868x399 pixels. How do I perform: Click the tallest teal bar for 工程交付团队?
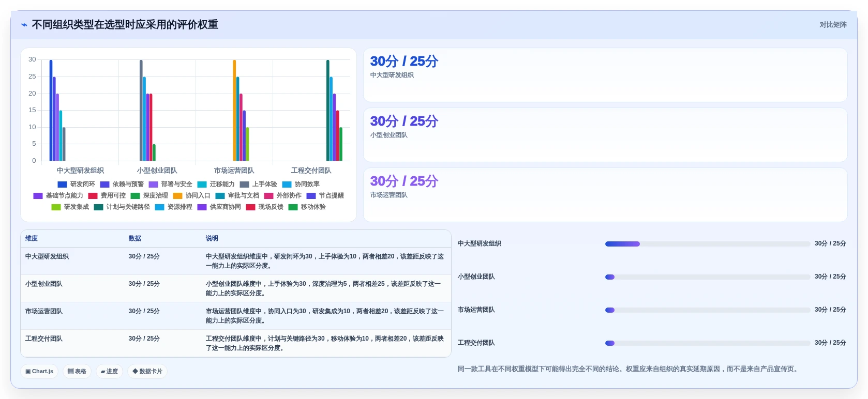(327, 110)
